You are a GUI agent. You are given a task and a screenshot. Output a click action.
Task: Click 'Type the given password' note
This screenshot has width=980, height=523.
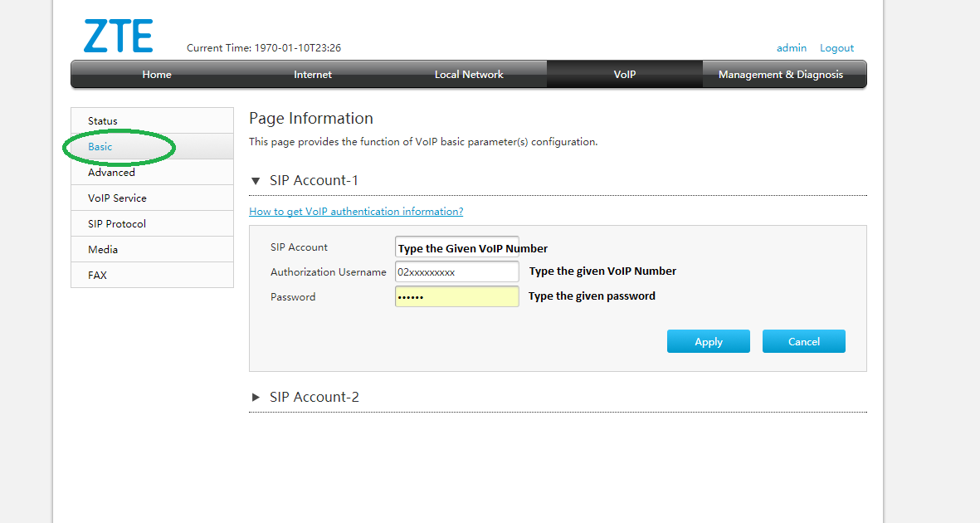592,296
